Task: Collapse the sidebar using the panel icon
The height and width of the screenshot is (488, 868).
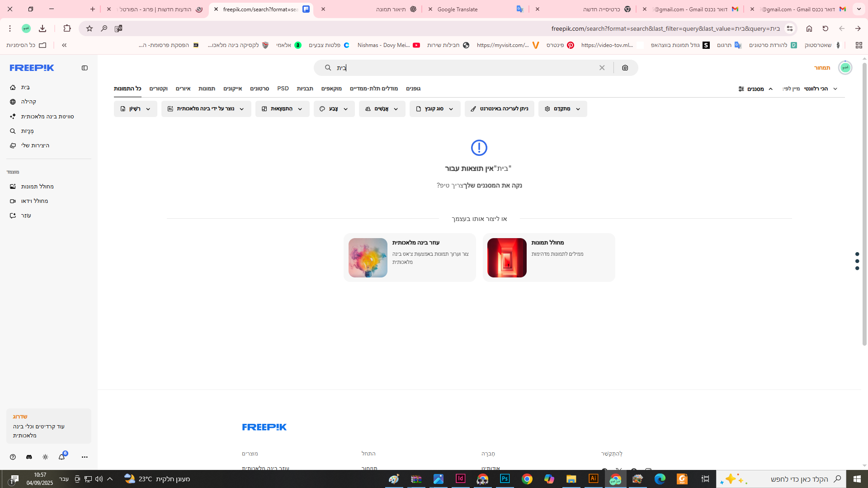Action: click(85, 68)
